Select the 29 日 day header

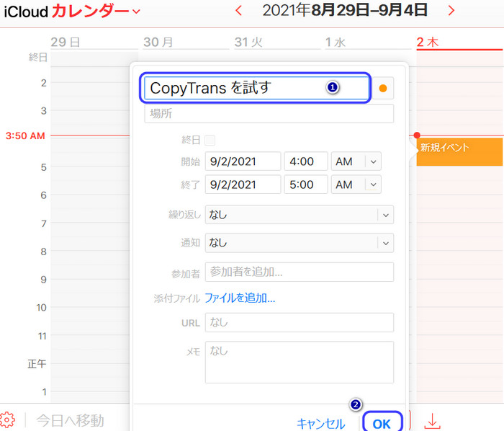click(x=66, y=42)
